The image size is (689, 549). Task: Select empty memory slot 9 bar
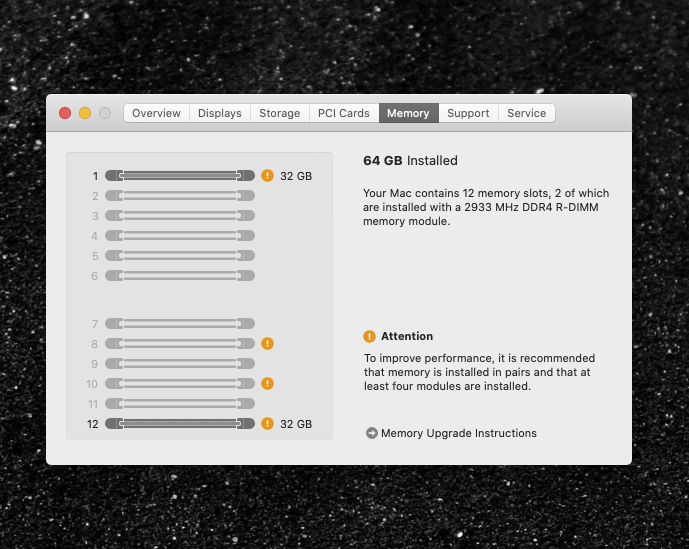(180, 364)
